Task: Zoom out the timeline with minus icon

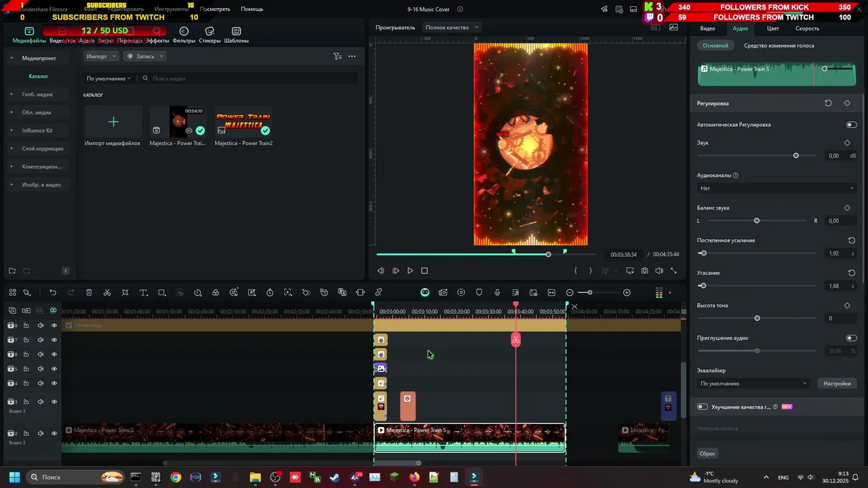Action: tap(570, 292)
